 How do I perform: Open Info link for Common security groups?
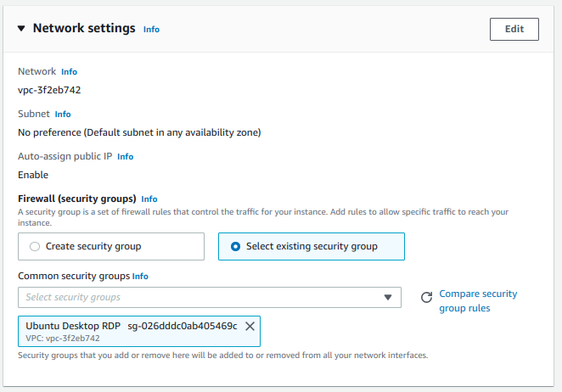140,277
